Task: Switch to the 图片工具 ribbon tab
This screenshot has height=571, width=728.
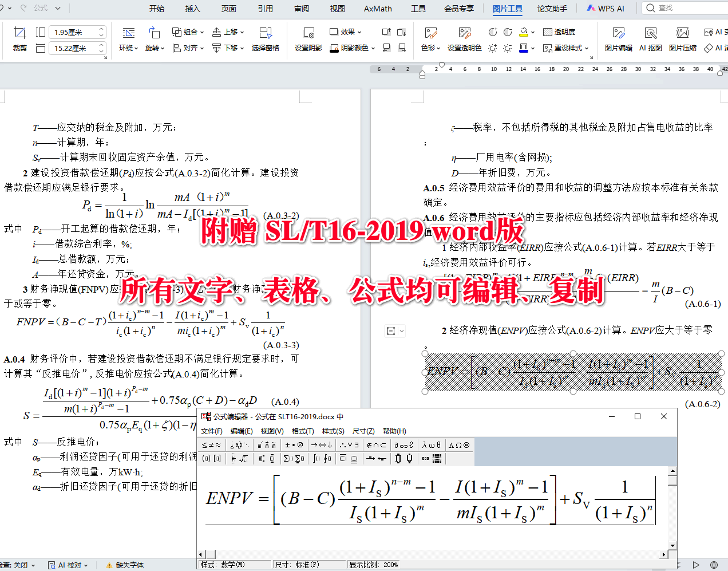Action: 507,8
